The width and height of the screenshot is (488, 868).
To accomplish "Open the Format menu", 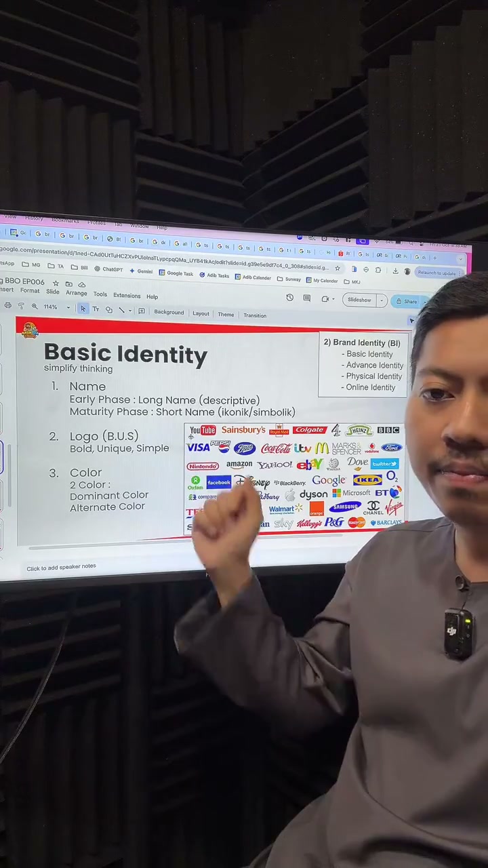I will coord(30,290).
